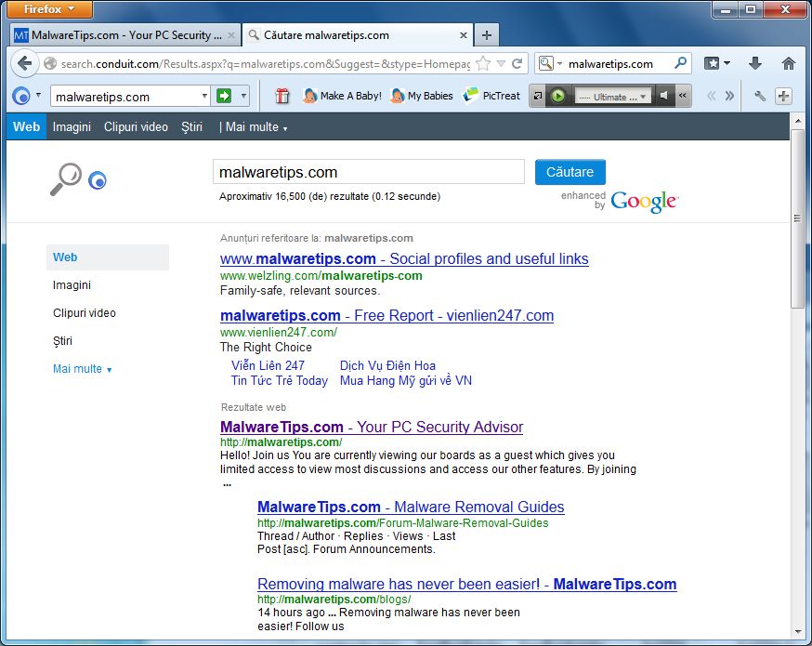Click the magnifier in the Firefox search box
812x646 pixels.
[680, 63]
